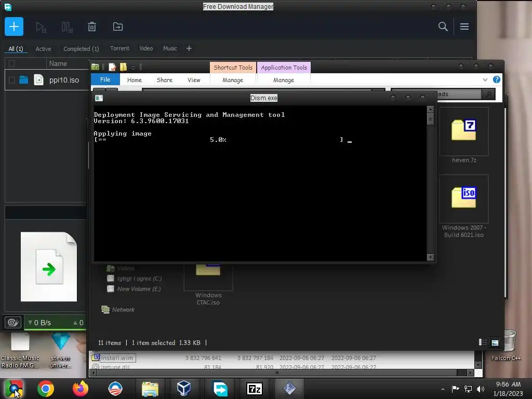The height and width of the screenshot is (399, 532).
Task: Click the Explorer search magnifier button
Action: click(488, 94)
